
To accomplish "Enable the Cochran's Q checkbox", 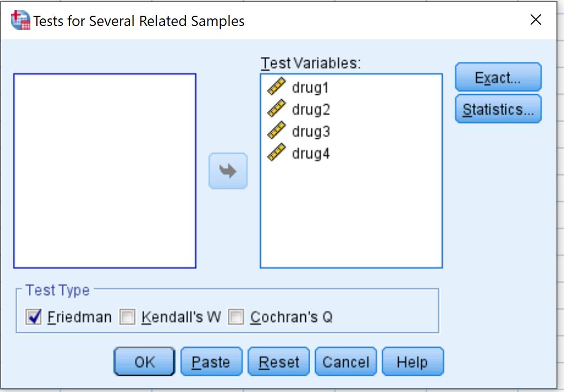I will tap(236, 317).
